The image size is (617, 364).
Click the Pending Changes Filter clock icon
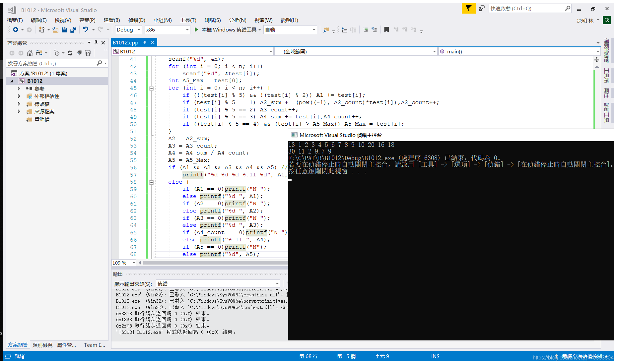57,53
